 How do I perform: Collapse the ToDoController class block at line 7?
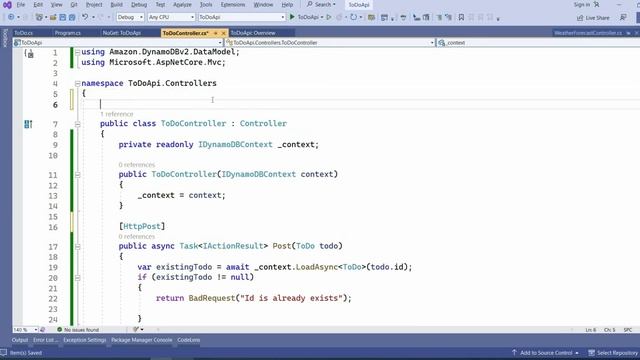77,124
